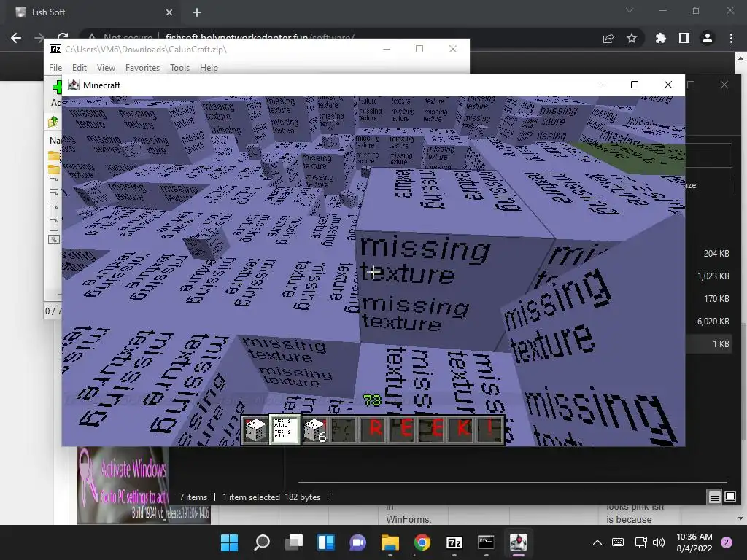Maximize the Minecraft window
Screen dimensions: 747x560
pyautogui.click(x=635, y=85)
